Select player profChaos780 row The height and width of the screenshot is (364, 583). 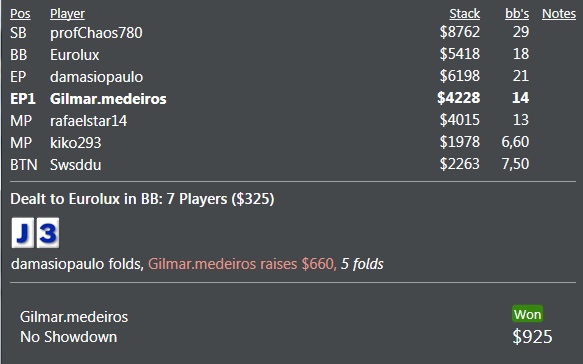point(293,33)
